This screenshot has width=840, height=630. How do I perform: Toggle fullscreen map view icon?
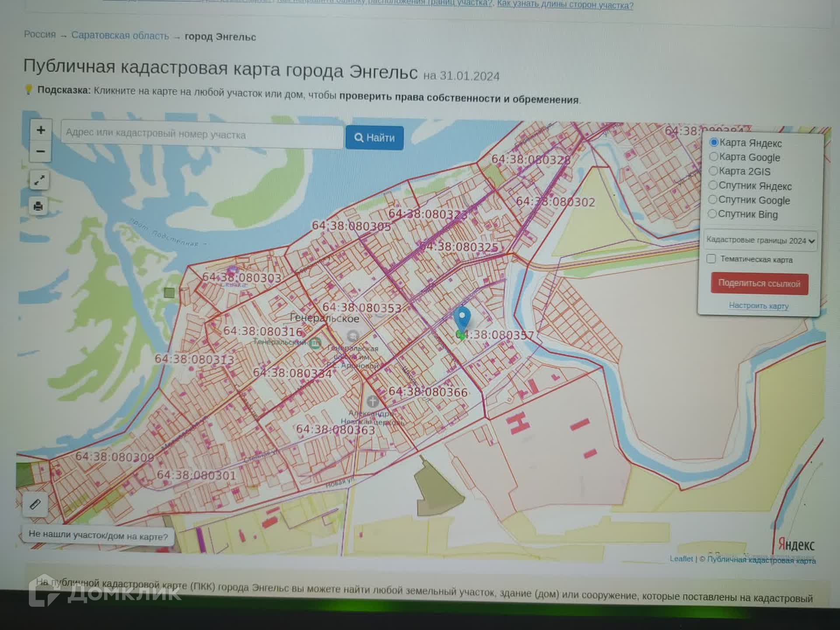pyautogui.click(x=39, y=180)
